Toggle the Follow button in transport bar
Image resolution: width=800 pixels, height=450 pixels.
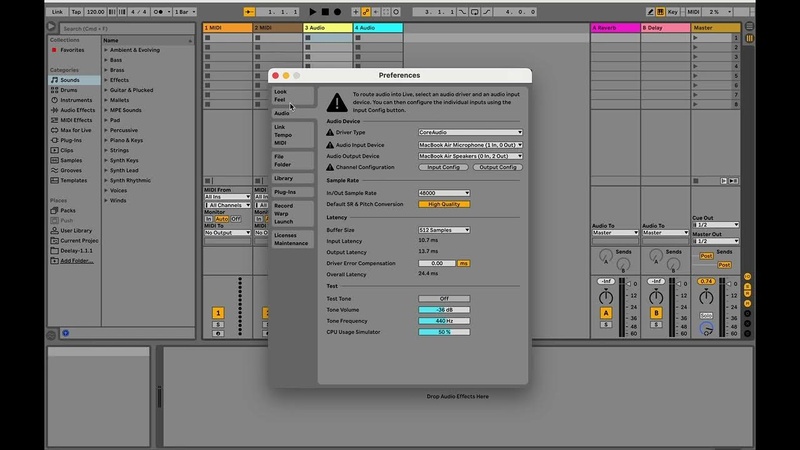[x=249, y=12]
